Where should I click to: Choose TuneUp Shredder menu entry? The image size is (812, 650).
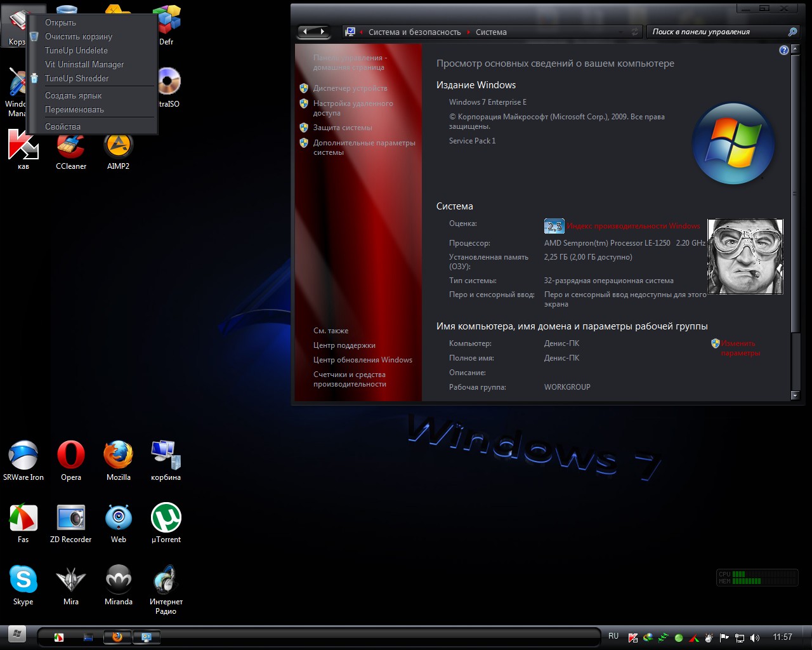92,78
